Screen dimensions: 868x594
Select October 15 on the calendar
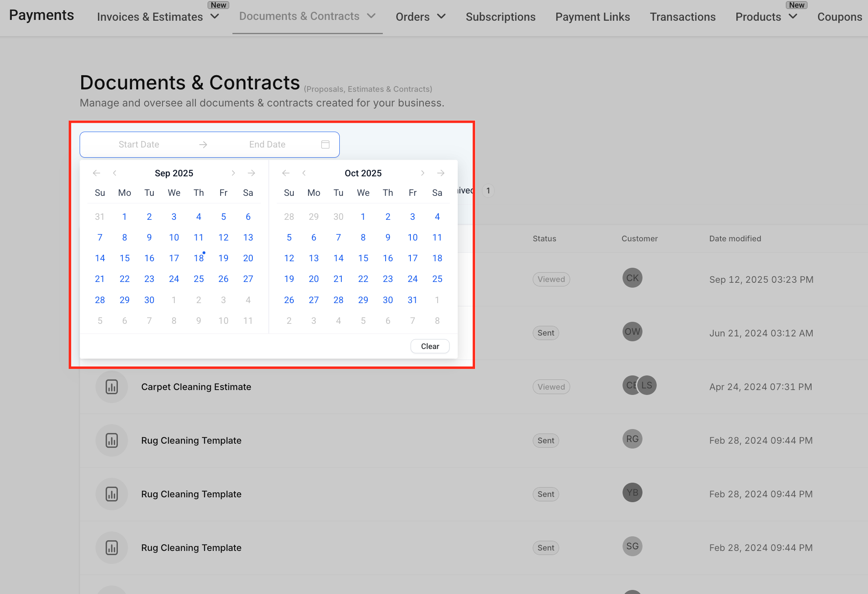pos(363,258)
